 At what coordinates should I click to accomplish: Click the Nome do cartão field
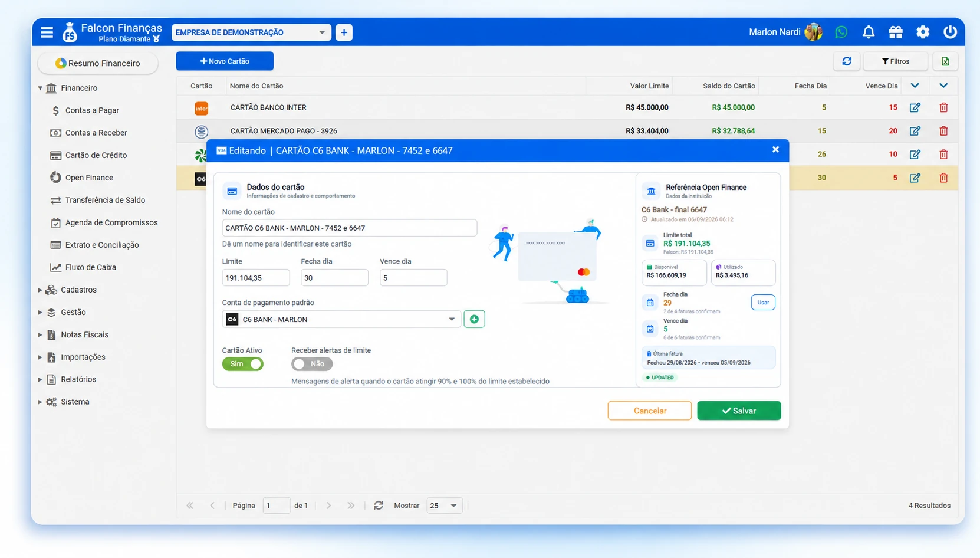pos(350,228)
